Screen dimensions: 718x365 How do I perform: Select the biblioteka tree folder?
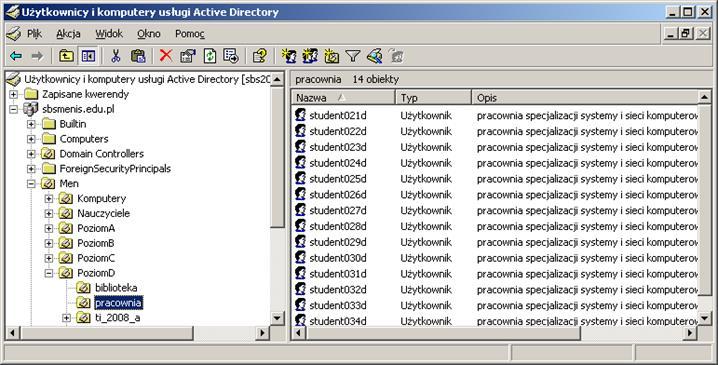tap(116, 288)
